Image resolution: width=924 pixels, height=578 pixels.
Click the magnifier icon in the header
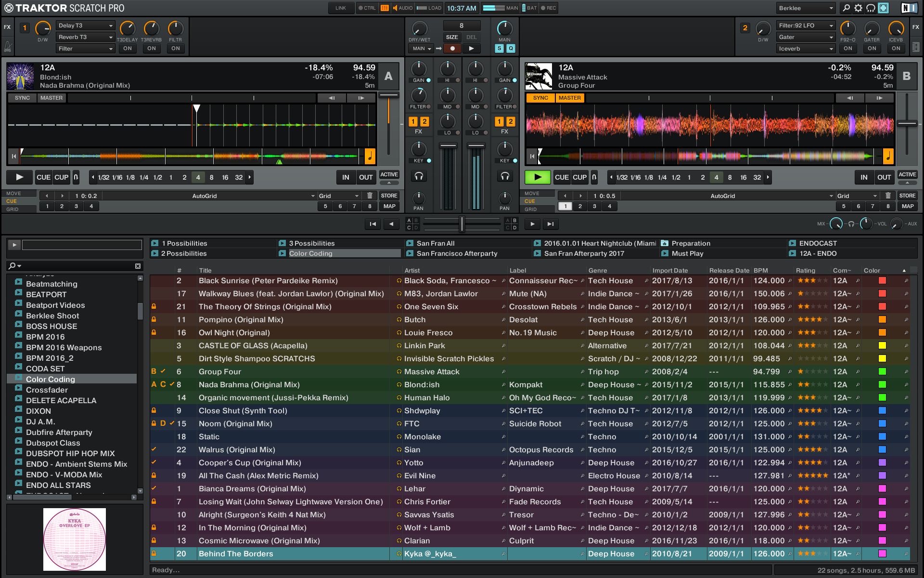(846, 8)
